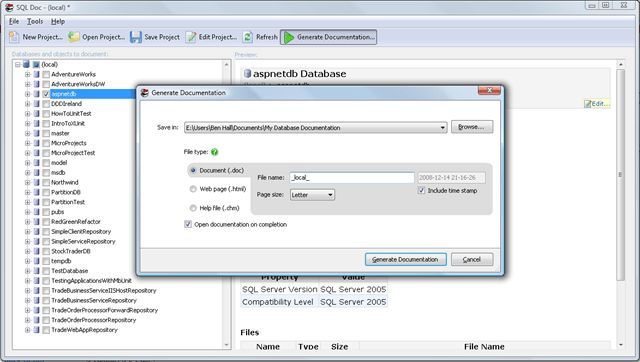The height and width of the screenshot is (362, 640).
Task: Click the green play Generate Documentation icon
Action: click(x=289, y=38)
